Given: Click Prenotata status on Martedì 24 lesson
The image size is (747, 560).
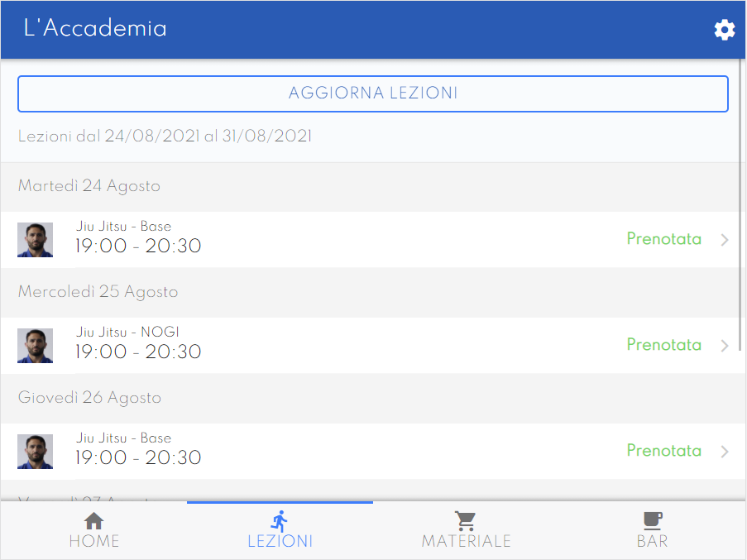Looking at the screenshot, I should click(663, 238).
